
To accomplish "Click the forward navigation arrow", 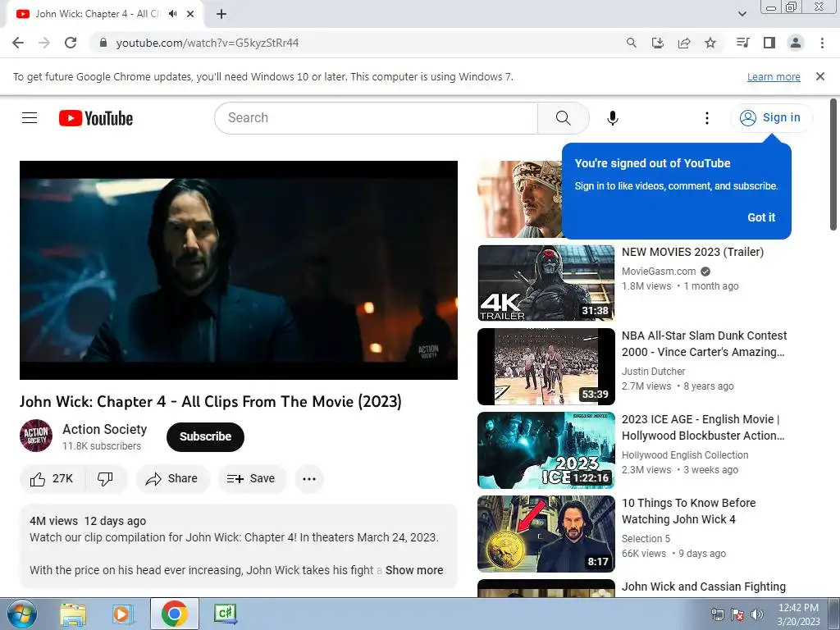I will click(44, 43).
